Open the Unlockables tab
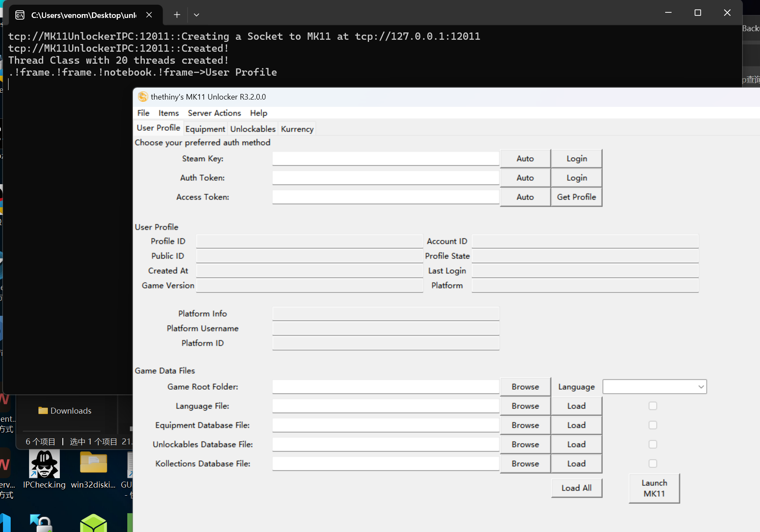Viewport: 760px width, 532px height. point(252,129)
